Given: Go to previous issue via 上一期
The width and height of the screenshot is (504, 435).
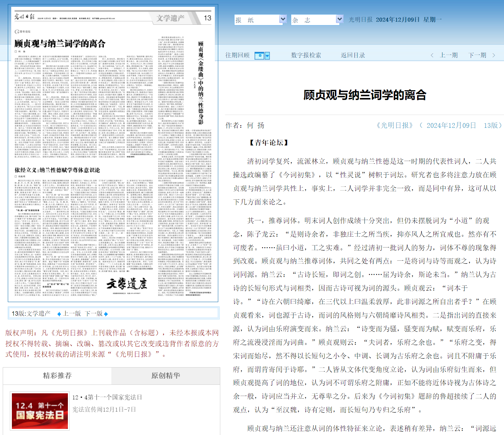Looking at the screenshot, I should pyautogui.click(x=449, y=55).
